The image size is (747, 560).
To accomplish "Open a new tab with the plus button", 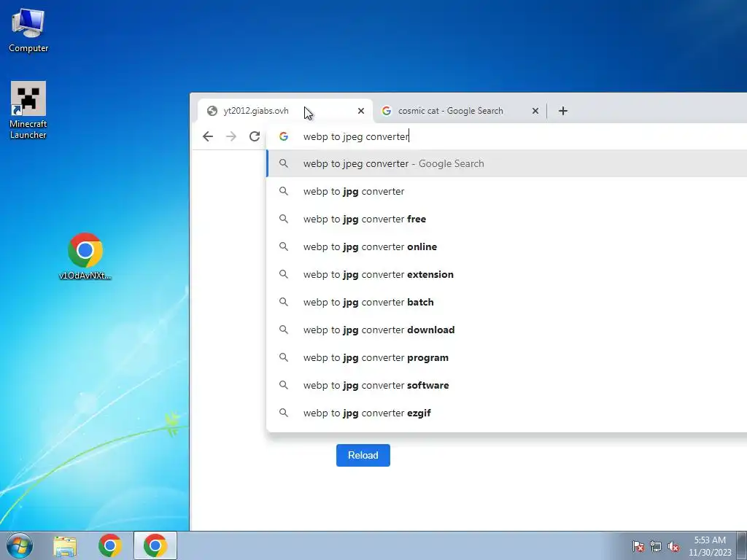I will pyautogui.click(x=562, y=111).
